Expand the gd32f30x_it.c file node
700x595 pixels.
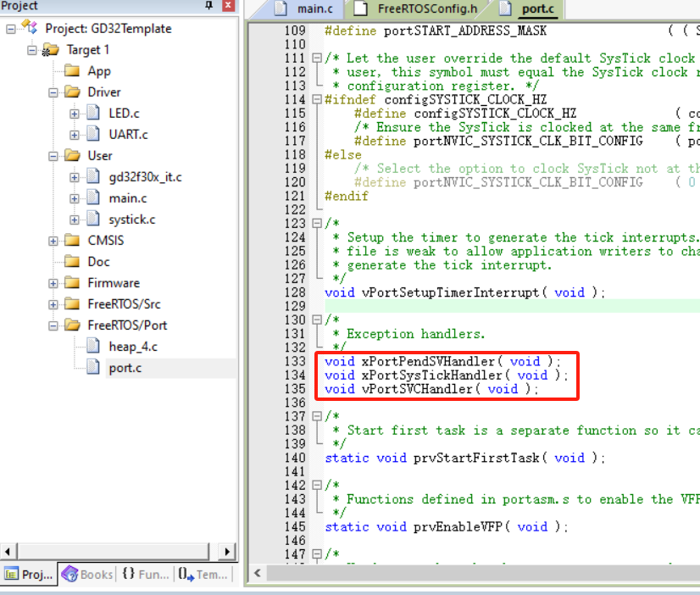(x=74, y=177)
